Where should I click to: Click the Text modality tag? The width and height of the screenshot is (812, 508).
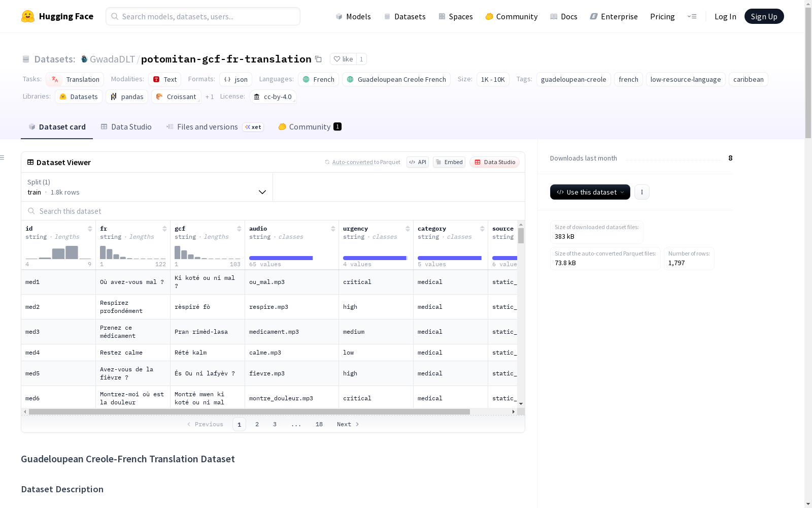[x=165, y=79]
